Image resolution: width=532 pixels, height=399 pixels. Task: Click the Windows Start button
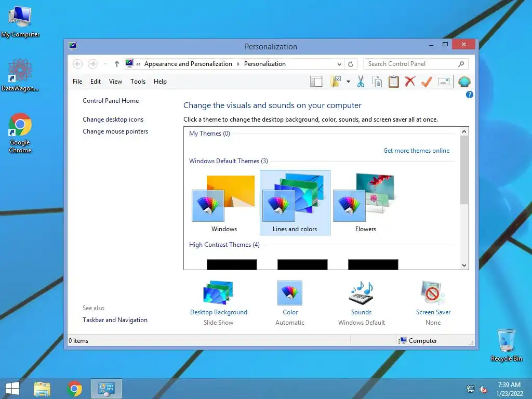coord(12,389)
